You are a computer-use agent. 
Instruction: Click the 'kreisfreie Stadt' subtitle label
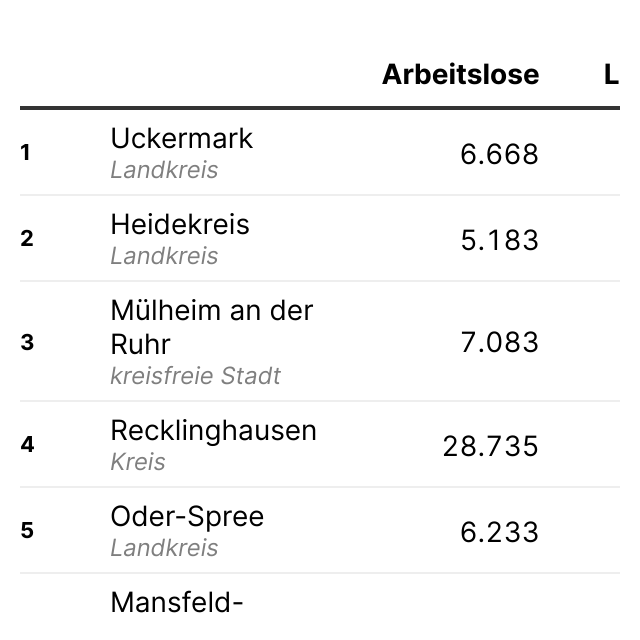(196, 376)
